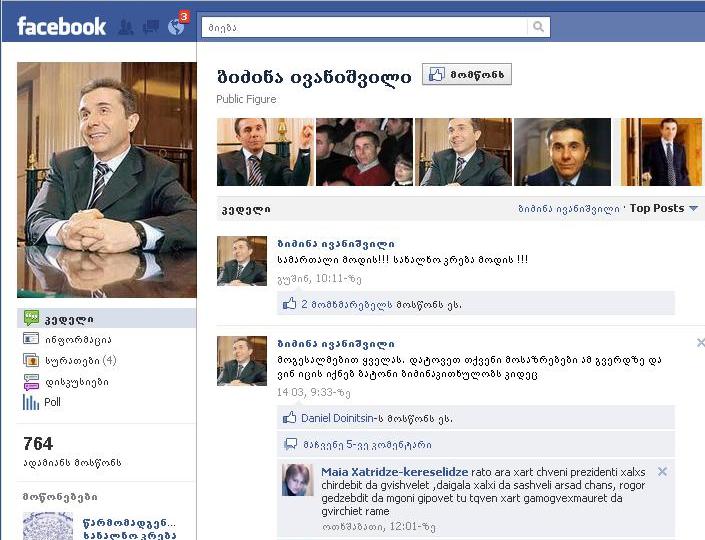This screenshot has height=540, width=705.
Task: Click the Poll bar-chart icon
Action: point(31,402)
